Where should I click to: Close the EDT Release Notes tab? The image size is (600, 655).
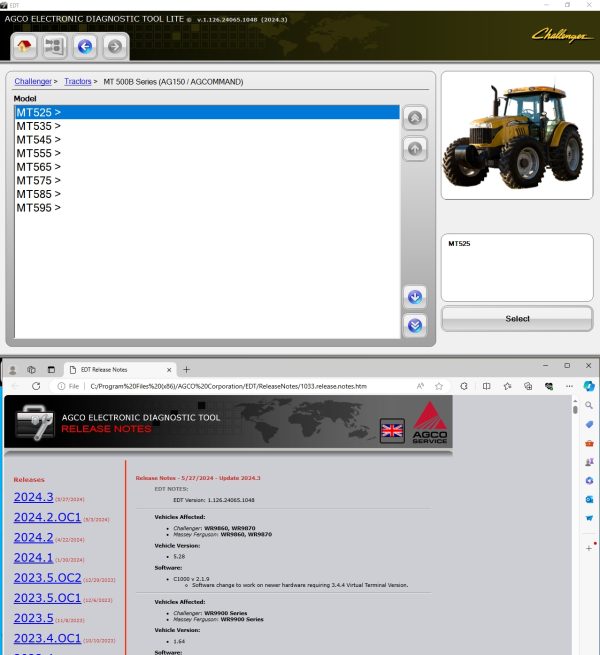[x=169, y=370]
